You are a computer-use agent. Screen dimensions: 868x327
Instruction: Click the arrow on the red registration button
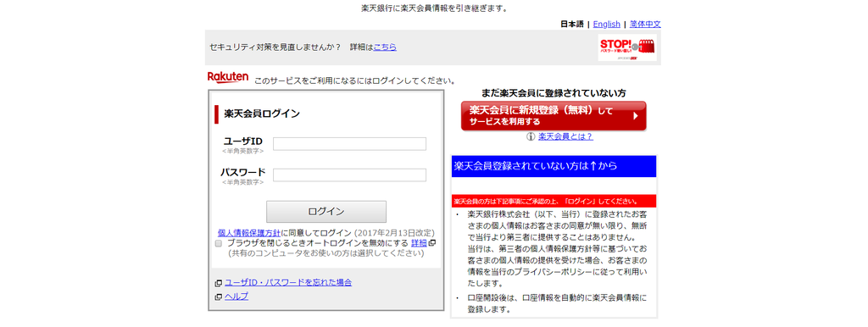tap(636, 116)
